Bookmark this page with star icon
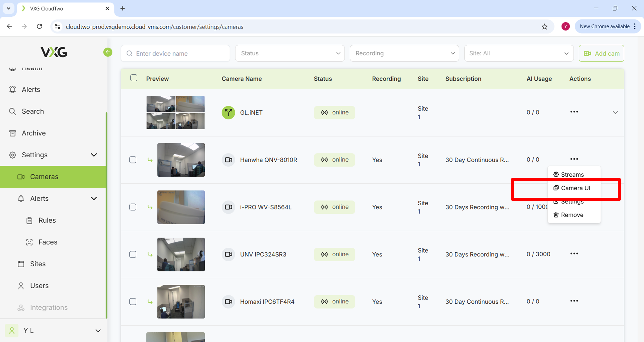Screen dimensions: 644x342 click(x=545, y=27)
